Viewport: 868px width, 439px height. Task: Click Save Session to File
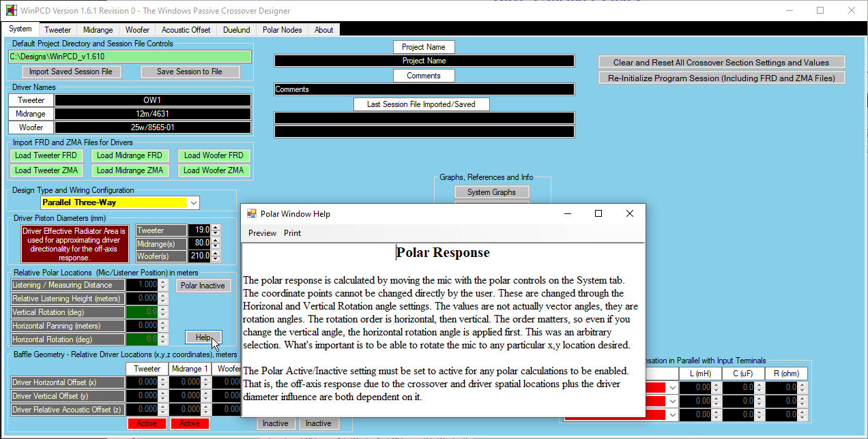coord(190,72)
